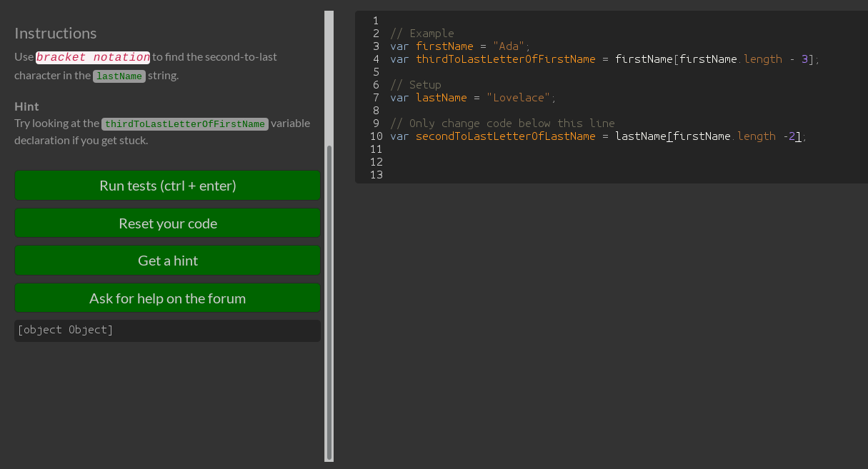Click the '// Setup' comment line
Screen dimensions: 868x469
pyautogui.click(x=415, y=85)
